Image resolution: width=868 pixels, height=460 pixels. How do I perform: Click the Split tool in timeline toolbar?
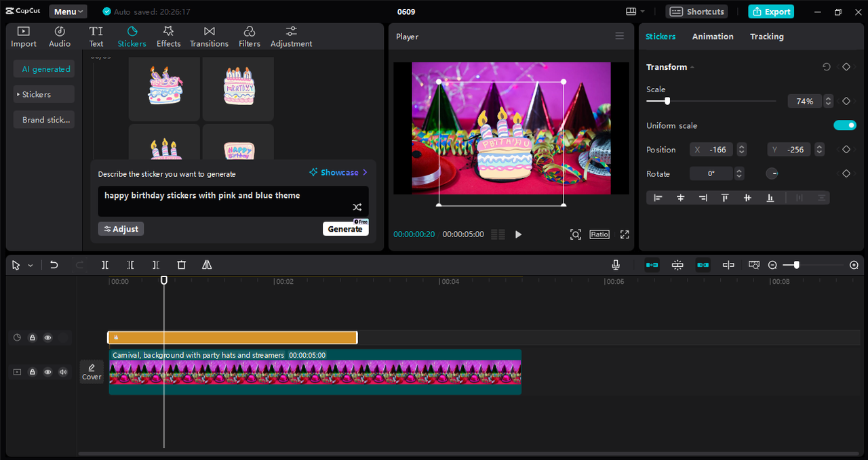[x=105, y=265]
